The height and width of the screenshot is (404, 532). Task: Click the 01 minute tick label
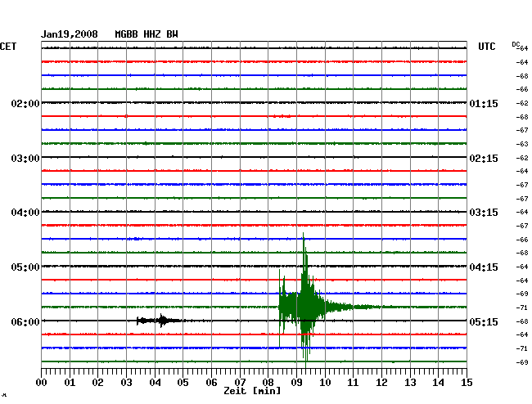pos(70,382)
